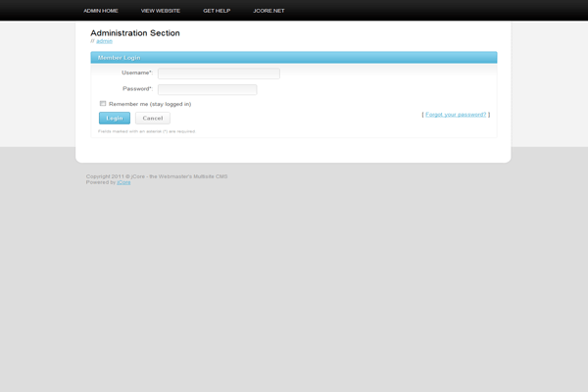Follow the jCore link in the footer
Viewport: 588px width, 392px height.
point(123,182)
